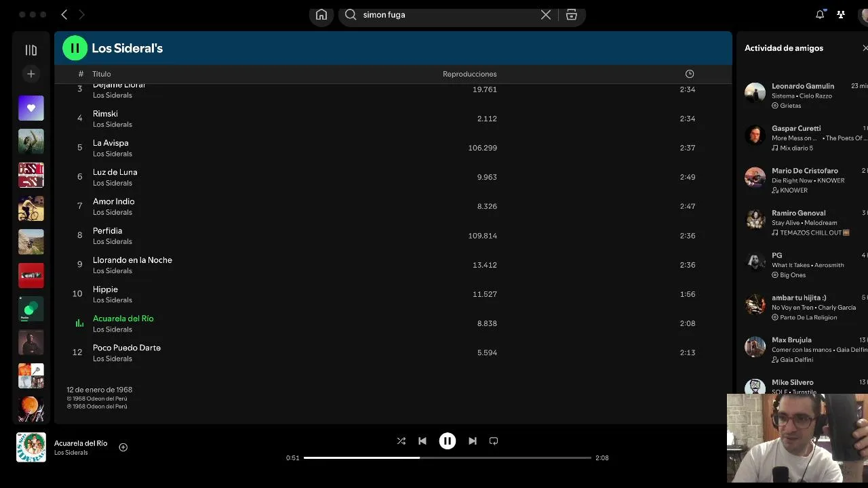Viewport: 868px width, 488px height.
Task: Add Acuarela del Río to Liked Songs
Action: click(x=123, y=447)
